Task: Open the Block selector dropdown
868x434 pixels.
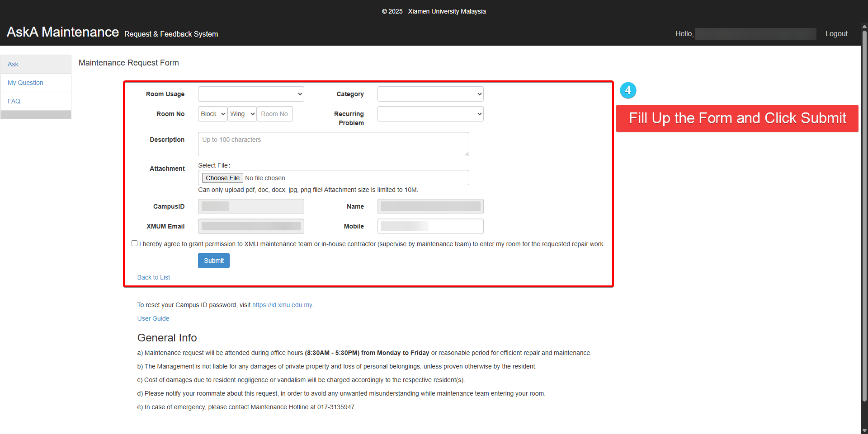Action: pyautogui.click(x=212, y=114)
